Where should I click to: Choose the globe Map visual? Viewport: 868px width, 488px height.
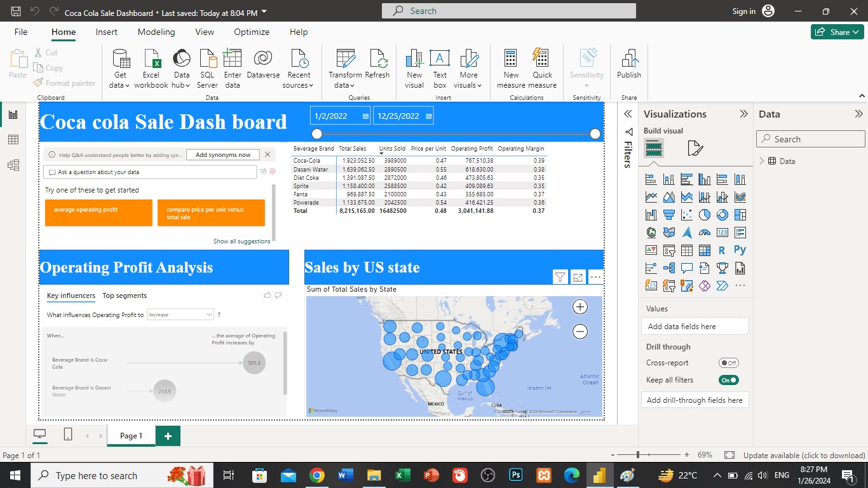[651, 233]
